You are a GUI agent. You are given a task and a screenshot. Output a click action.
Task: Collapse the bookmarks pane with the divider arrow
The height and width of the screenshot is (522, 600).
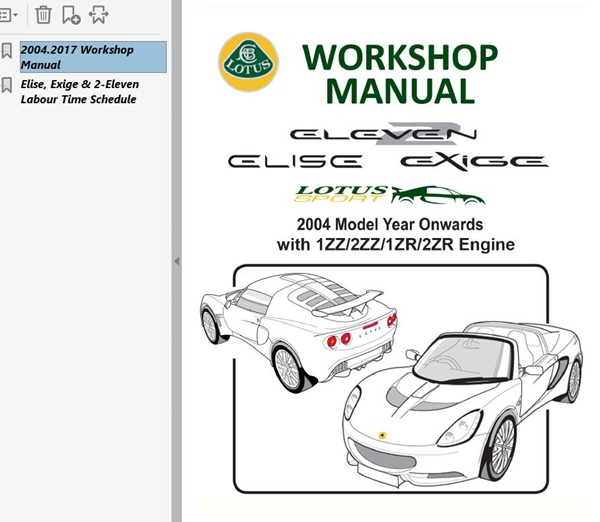176,261
